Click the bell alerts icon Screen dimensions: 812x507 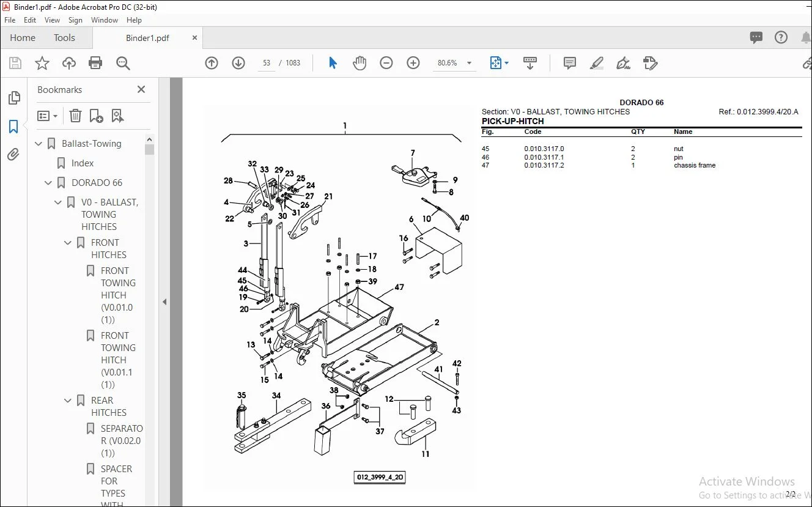(805, 37)
